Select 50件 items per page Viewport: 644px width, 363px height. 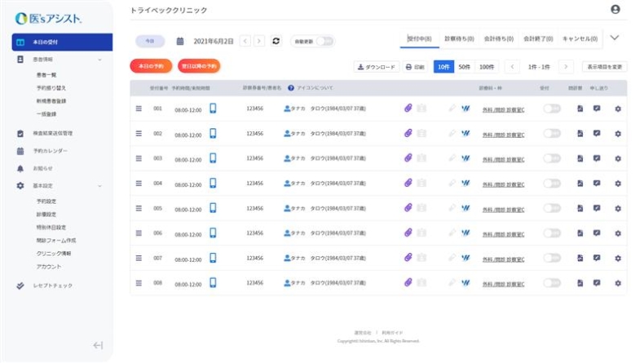click(x=464, y=67)
